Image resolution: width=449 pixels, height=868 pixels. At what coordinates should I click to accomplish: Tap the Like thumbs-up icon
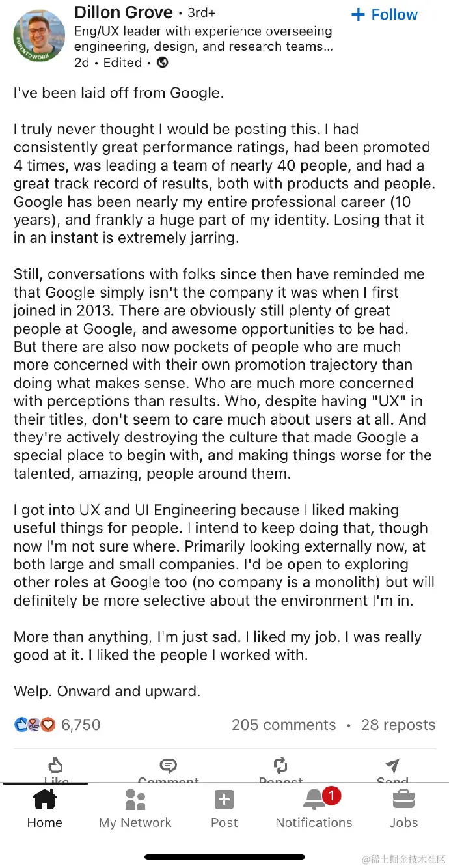pos(57,766)
